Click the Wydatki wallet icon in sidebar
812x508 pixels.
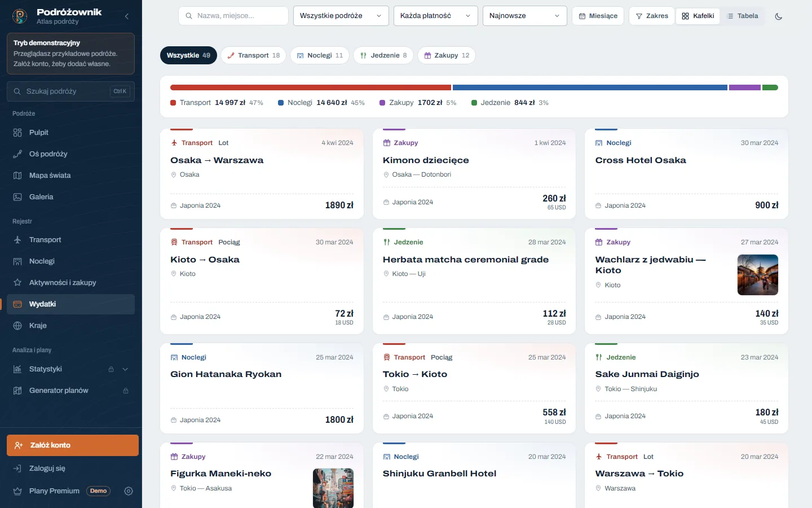click(x=17, y=304)
